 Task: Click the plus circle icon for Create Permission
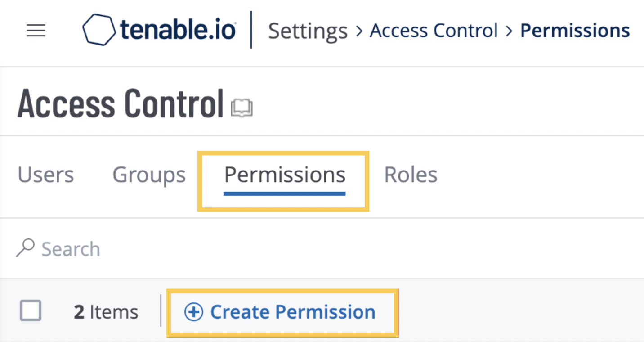coord(194,312)
